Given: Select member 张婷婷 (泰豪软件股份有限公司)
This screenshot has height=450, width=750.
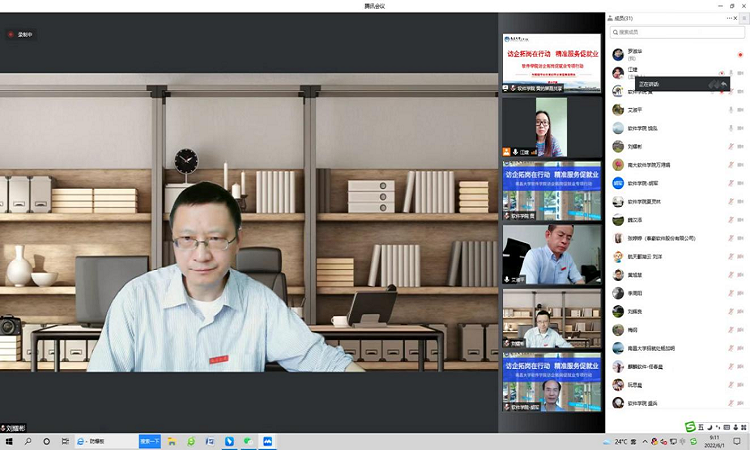Looking at the screenshot, I should click(662, 238).
